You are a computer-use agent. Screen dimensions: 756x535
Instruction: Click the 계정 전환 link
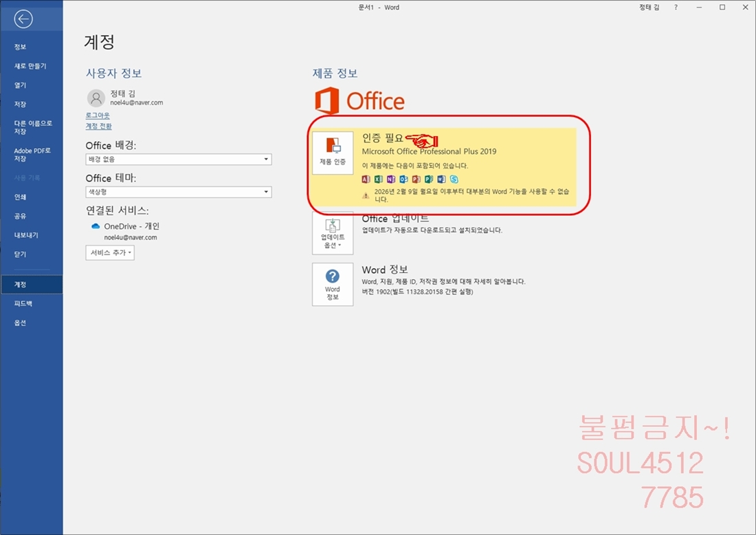point(98,127)
